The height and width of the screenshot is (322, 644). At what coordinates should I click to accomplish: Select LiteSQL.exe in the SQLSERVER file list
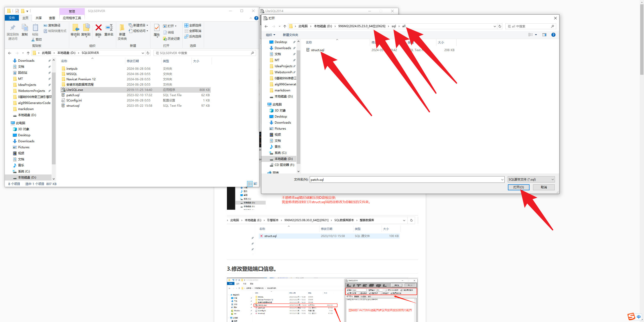(136, 90)
